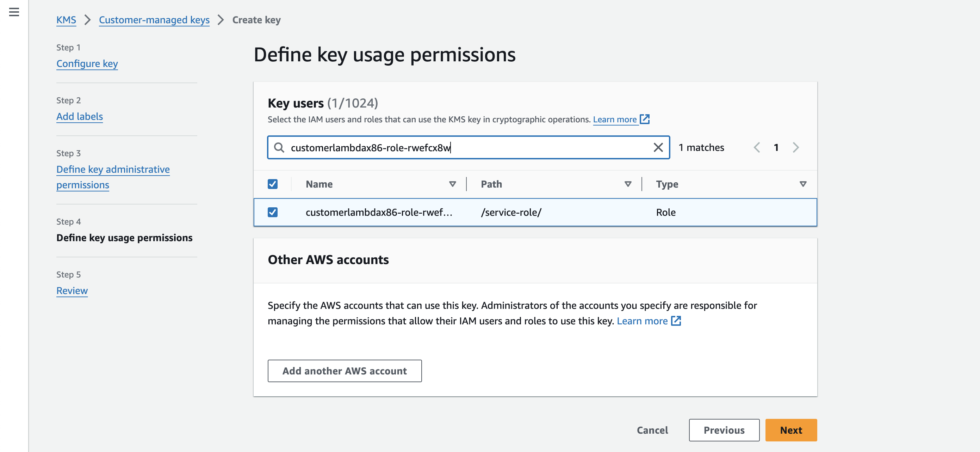This screenshot has height=452, width=980.
Task: Sort by the Name column arrow
Action: (x=452, y=184)
